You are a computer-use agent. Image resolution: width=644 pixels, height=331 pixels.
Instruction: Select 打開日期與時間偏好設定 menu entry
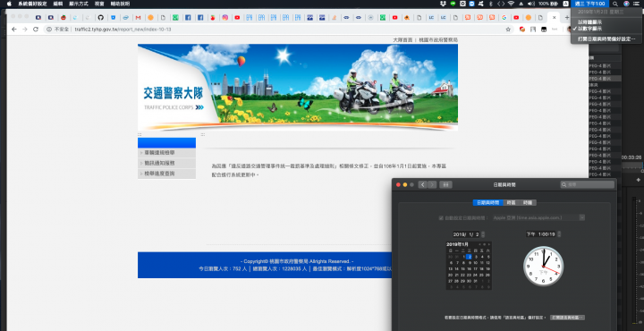tap(606, 39)
